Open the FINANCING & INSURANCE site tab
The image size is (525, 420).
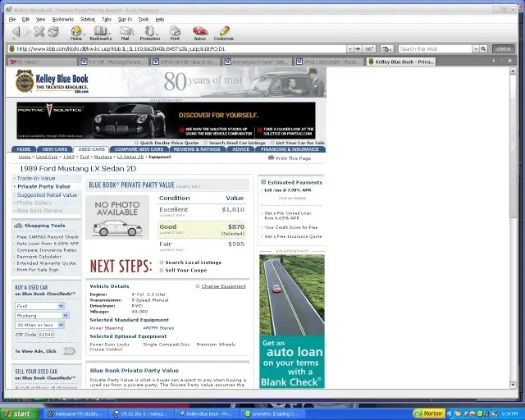coord(290,149)
